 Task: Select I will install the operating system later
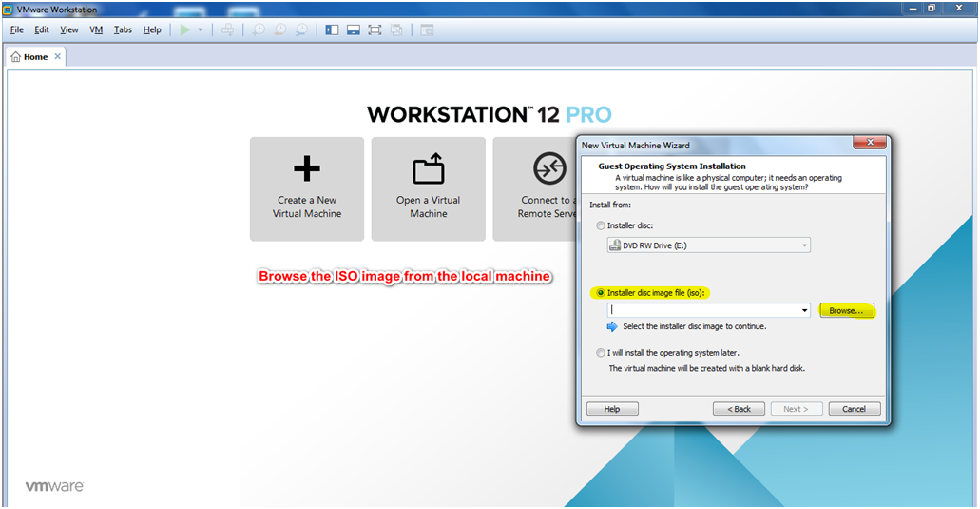[601, 353]
